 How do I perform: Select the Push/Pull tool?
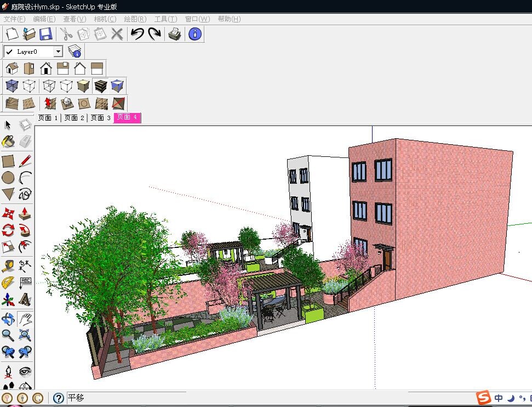(x=25, y=213)
